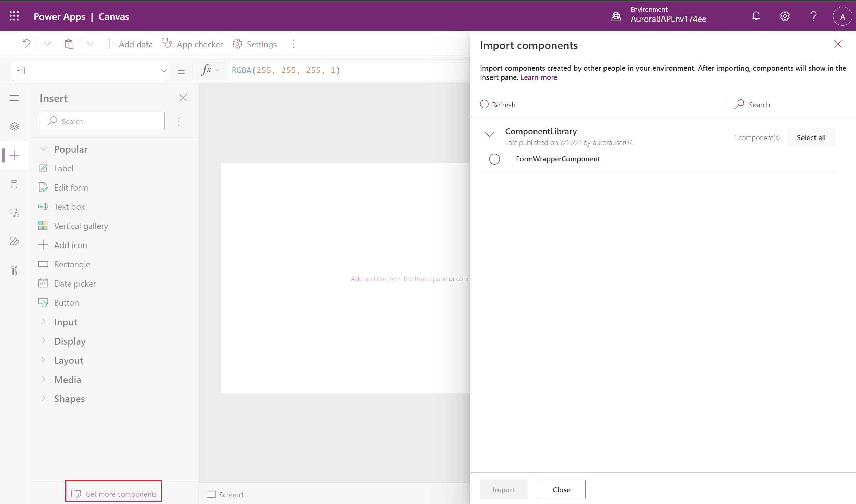Viewport: 856px width, 504px height.
Task: Click the undo icon in toolbar
Action: (x=26, y=44)
